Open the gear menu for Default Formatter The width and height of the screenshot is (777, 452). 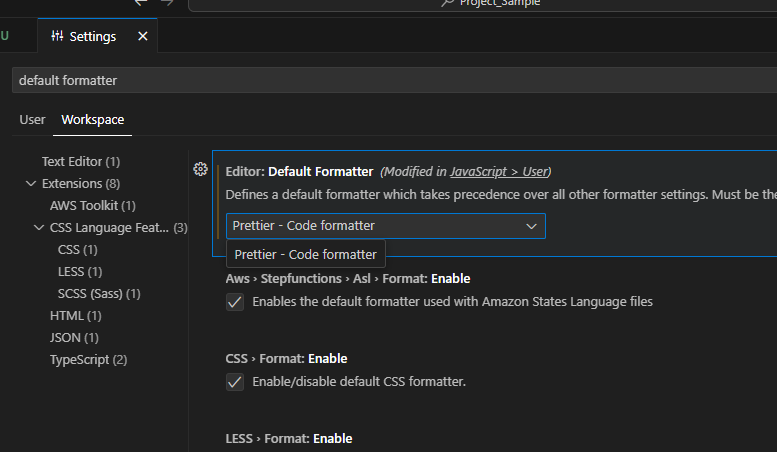[200, 169]
